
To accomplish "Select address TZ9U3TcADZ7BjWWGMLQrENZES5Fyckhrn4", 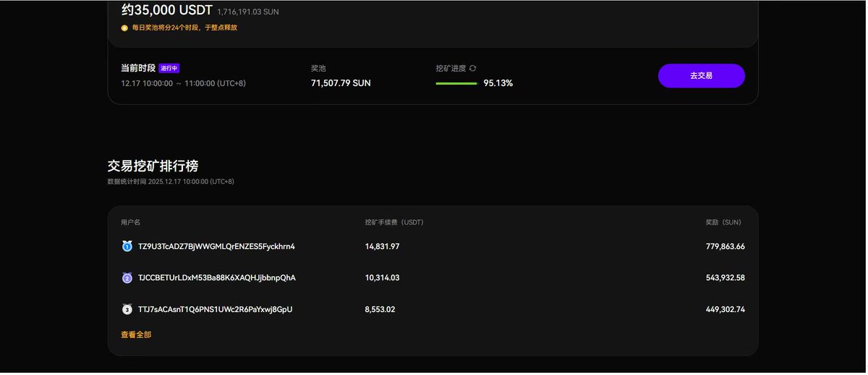I will click(216, 246).
